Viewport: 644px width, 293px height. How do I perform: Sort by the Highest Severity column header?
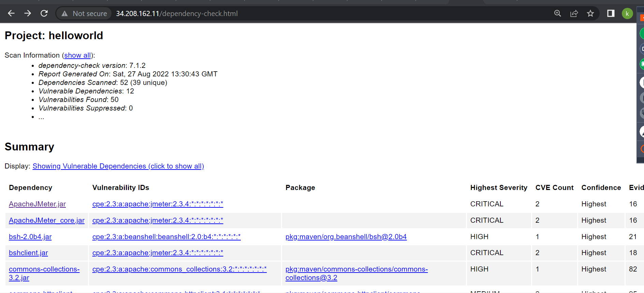(x=499, y=188)
